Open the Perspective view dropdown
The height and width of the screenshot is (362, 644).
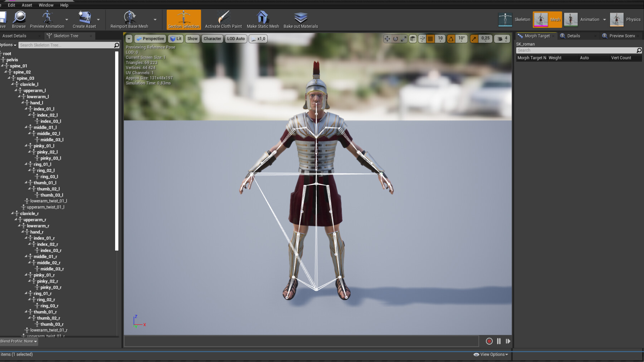tap(150, 39)
